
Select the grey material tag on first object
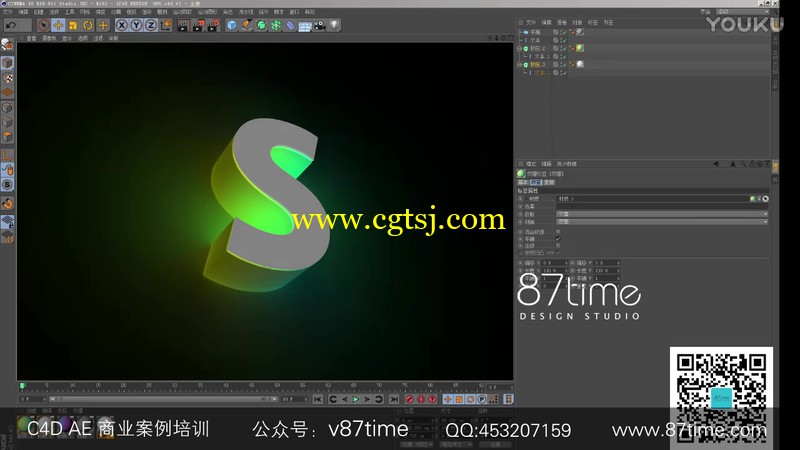click(x=580, y=32)
